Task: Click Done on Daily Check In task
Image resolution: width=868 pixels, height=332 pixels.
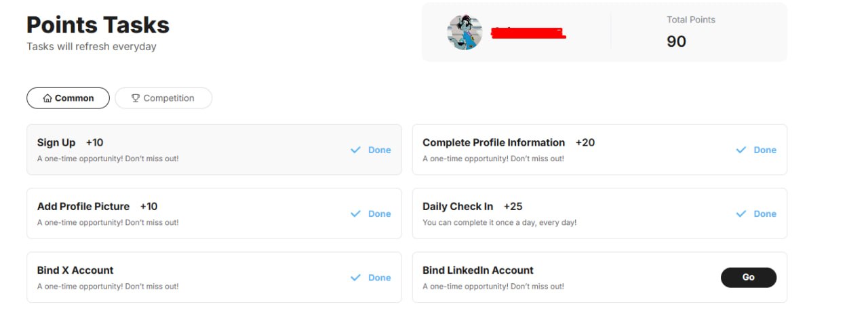Action: coord(765,213)
